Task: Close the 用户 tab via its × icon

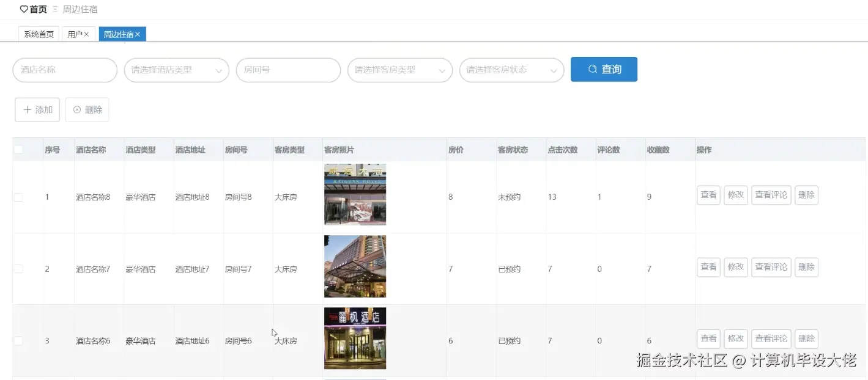Action: [87, 34]
